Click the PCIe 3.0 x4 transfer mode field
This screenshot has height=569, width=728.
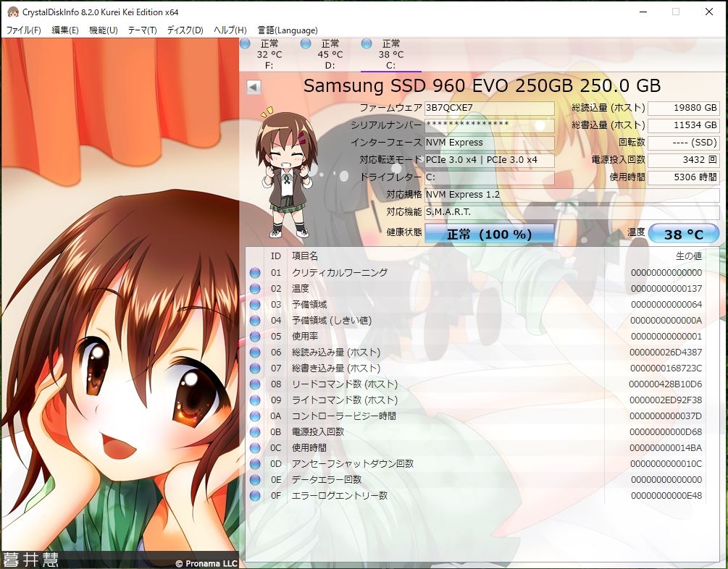[x=490, y=160]
